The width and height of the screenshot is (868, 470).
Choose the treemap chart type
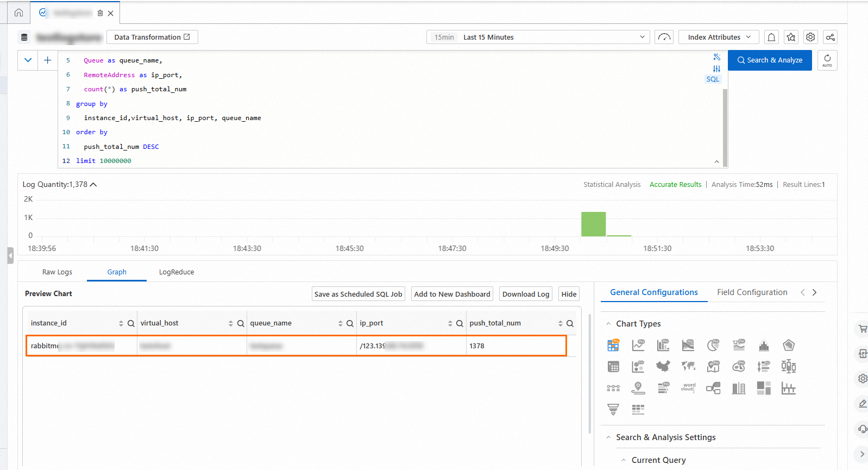tap(764, 388)
